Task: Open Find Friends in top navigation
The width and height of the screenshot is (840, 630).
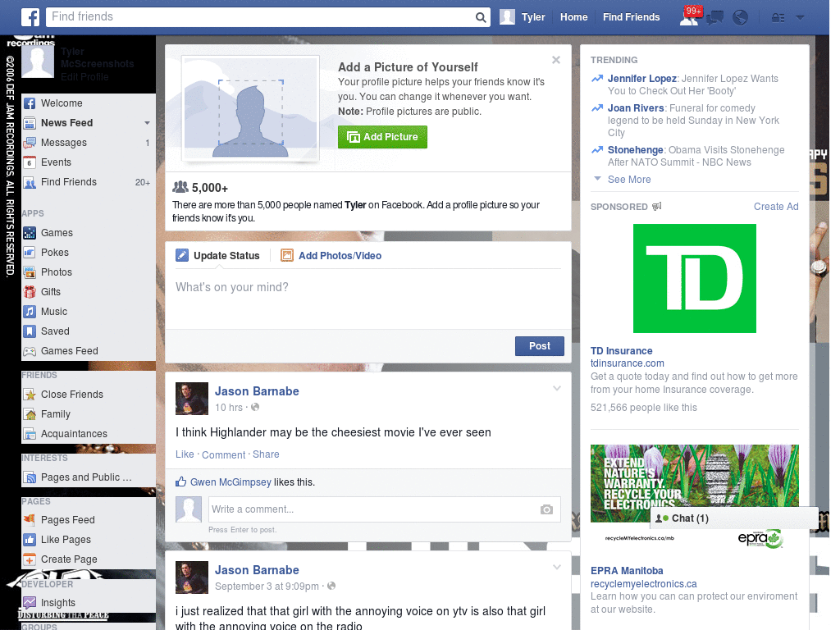Action: [631, 17]
